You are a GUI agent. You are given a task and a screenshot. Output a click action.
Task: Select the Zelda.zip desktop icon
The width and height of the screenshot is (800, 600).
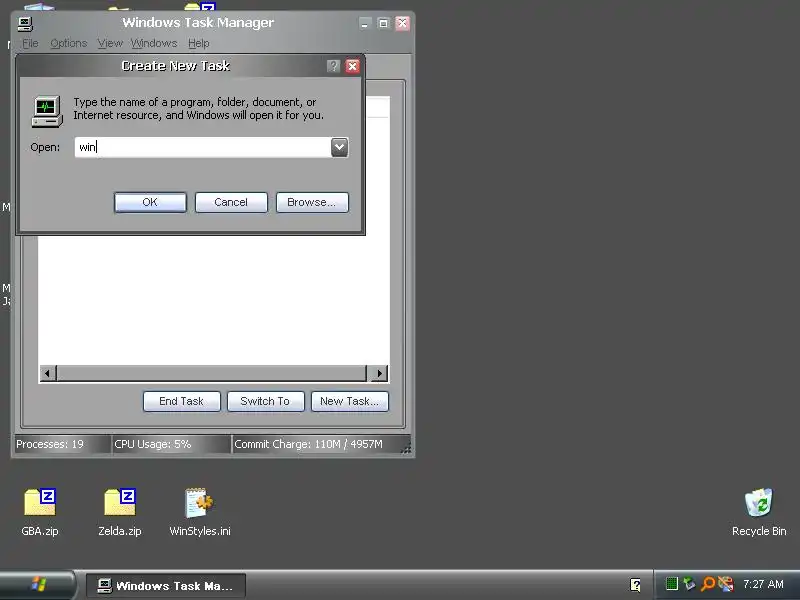[x=120, y=512]
